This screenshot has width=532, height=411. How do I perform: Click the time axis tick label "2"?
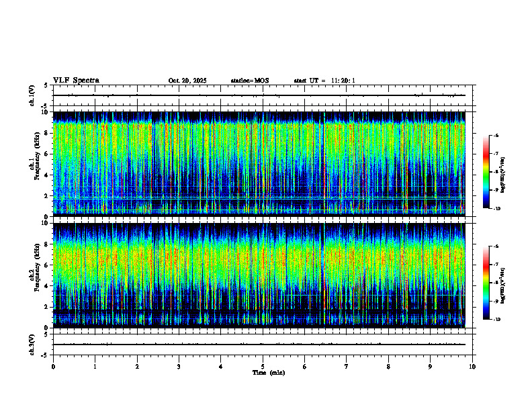(x=137, y=367)
